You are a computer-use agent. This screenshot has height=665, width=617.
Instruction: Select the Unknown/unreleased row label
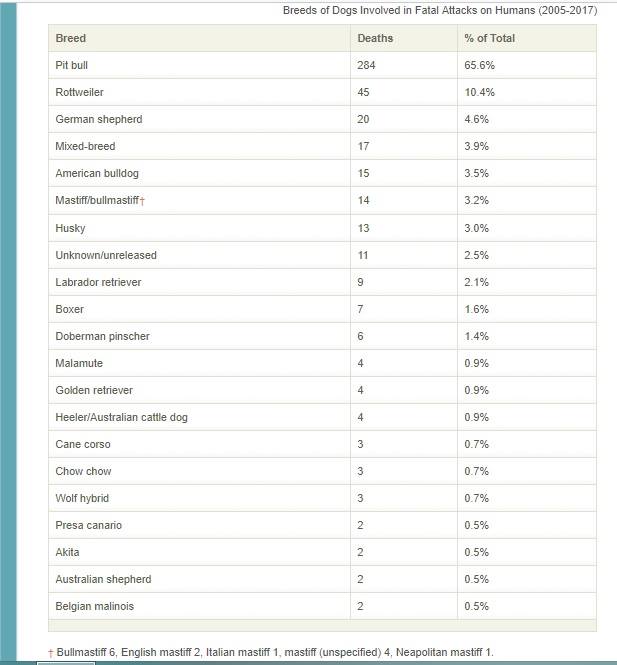[x=106, y=255]
